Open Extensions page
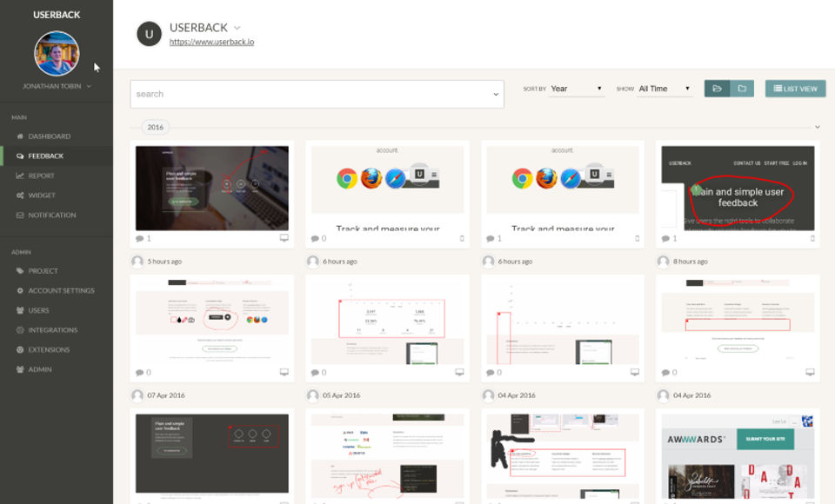 (x=49, y=349)
